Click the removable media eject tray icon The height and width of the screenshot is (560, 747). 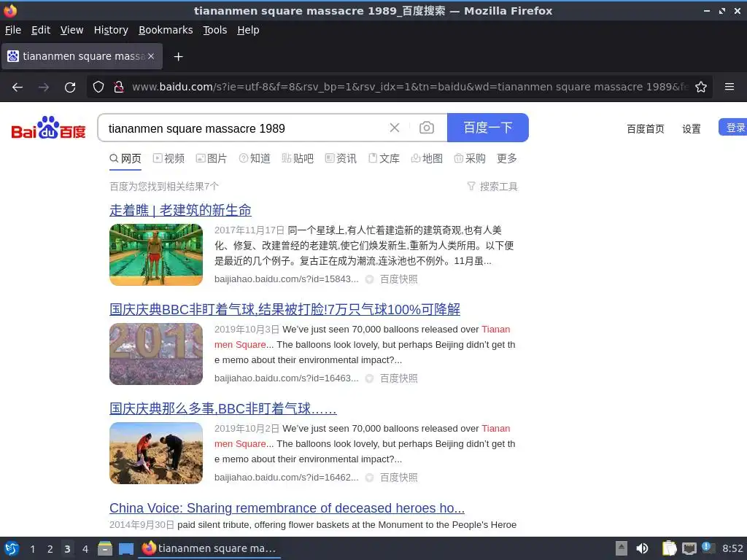point(622,548)
